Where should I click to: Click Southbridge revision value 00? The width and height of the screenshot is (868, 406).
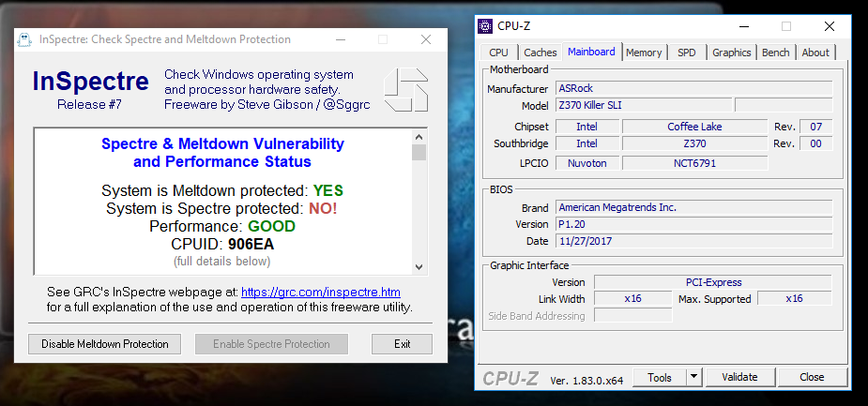click(816, 143)
